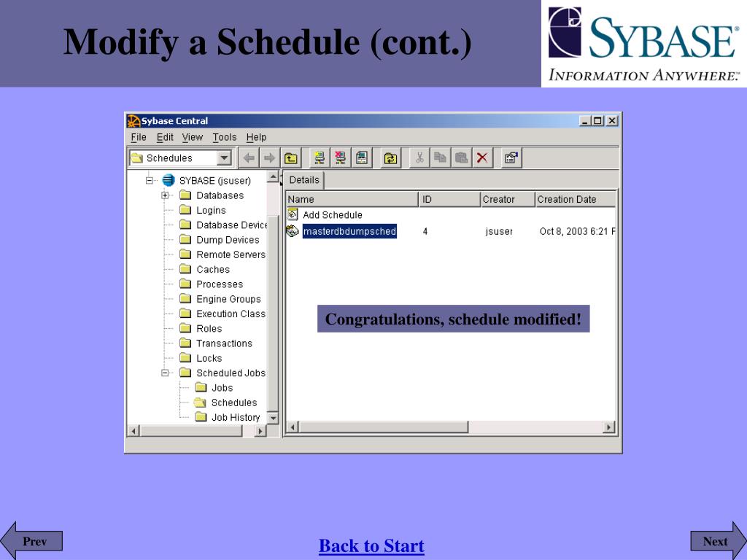Sort by the Creator column header
Screen dimensions: 747x560
point(508,199)
